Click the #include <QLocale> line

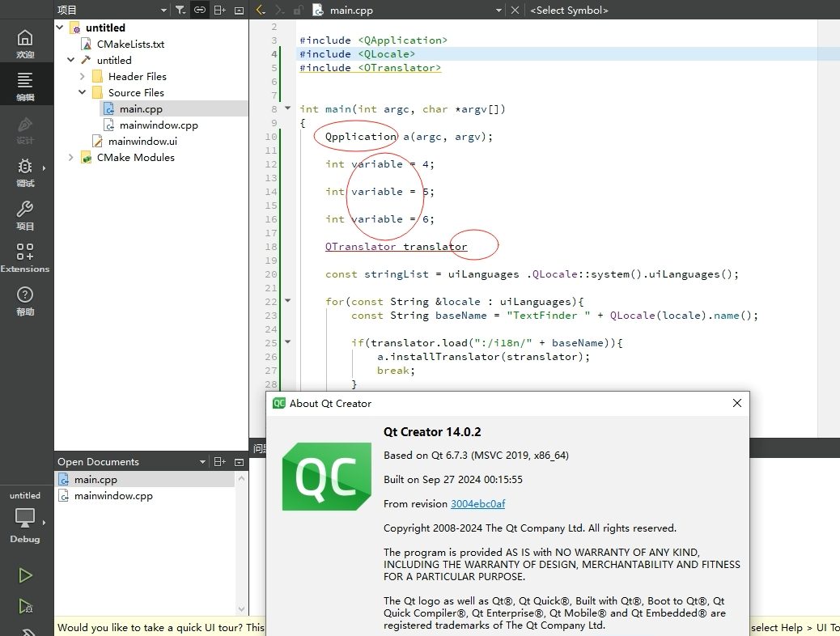click(357, 53)
